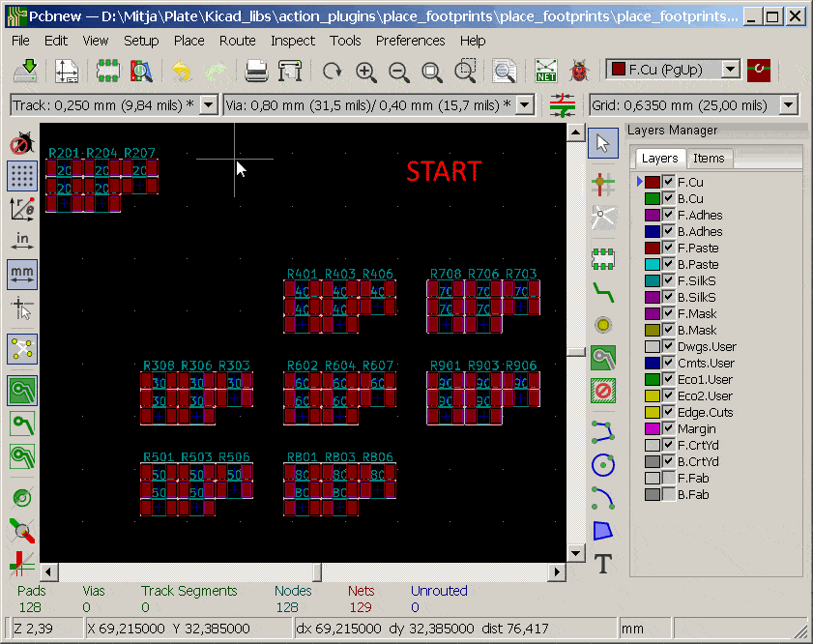
Task: Click the layer pair selector icon
Action: point(759,70)
